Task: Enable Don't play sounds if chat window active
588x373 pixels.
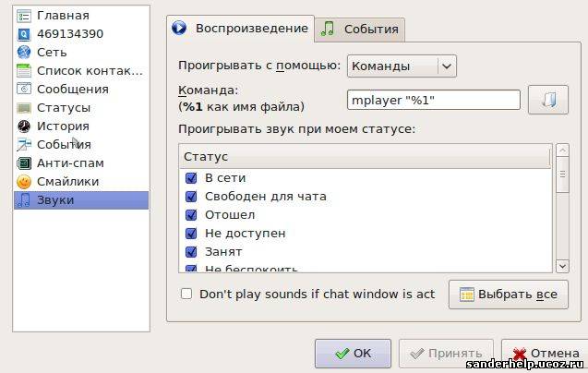Action: [186, 295]
